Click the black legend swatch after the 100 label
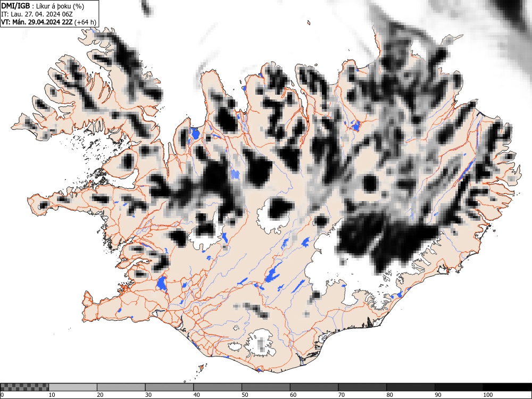The width and height of the screenshot is (532, 399). [507, 387]
